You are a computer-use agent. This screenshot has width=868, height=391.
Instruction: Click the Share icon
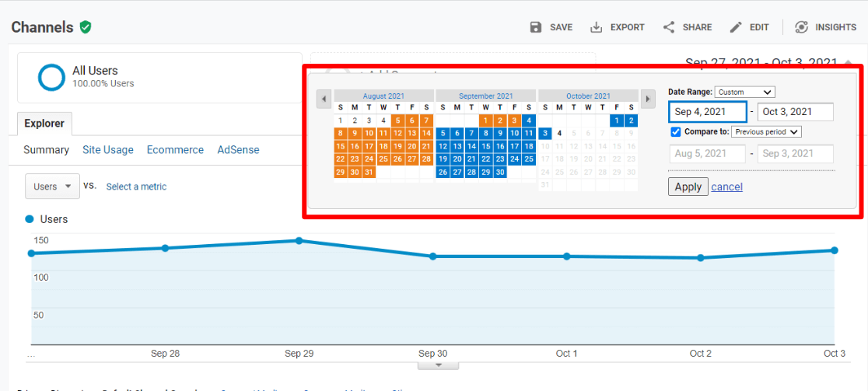click(669, 27)
